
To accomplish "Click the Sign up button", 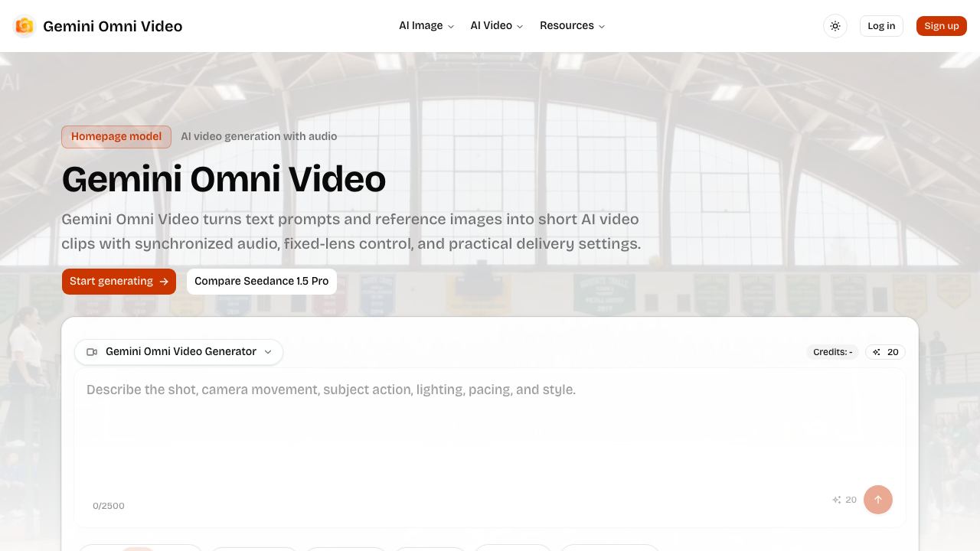I will click(x=942, y=26).
